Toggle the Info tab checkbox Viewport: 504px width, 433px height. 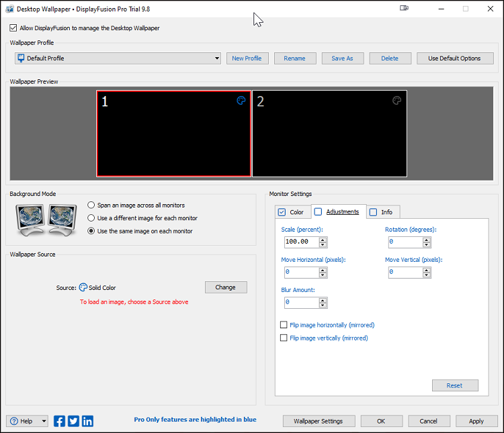click(x=373, y=212)
